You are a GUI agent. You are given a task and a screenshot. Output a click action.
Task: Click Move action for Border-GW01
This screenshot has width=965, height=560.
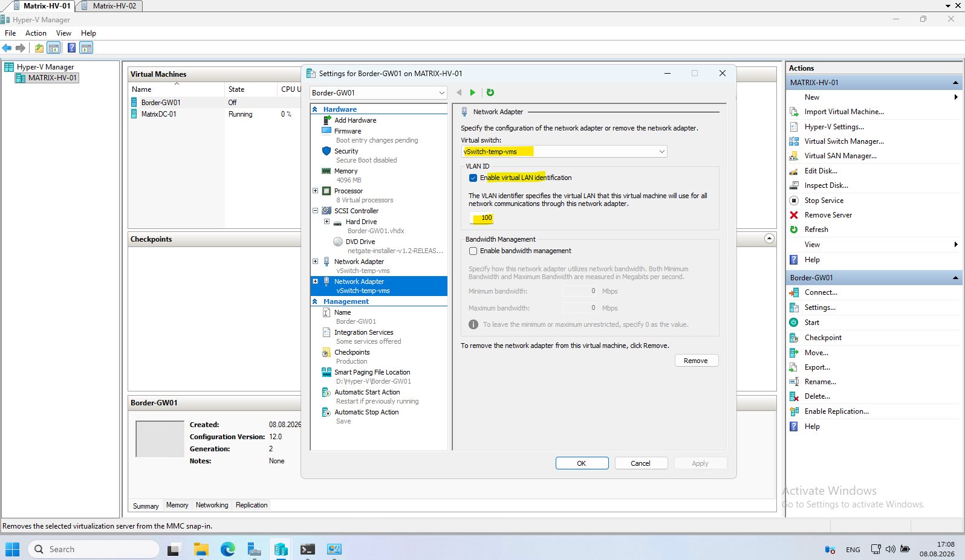816,353
